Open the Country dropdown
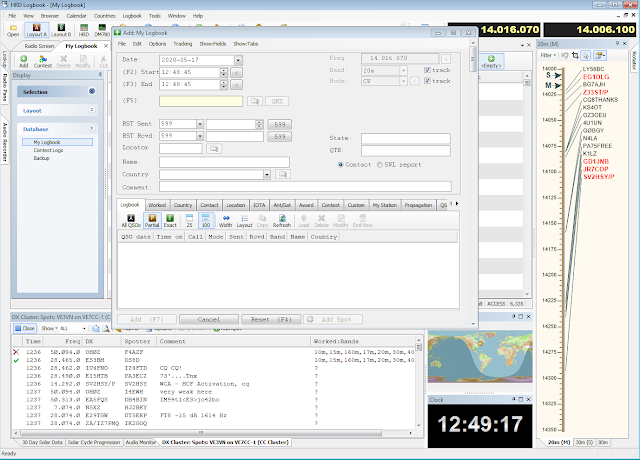The image size is (640, 460). point(267,175)
